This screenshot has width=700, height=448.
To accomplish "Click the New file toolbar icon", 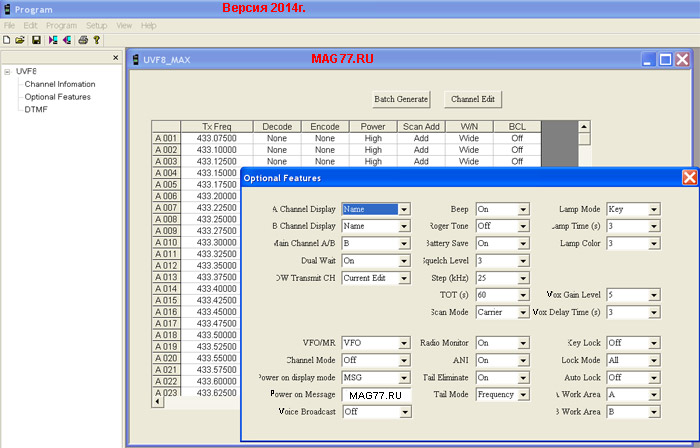I will tap(6, 40).
